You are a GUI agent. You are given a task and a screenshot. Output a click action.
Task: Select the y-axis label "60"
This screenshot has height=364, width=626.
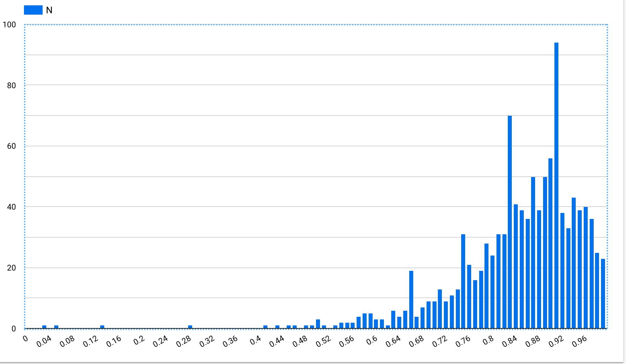pos(11,146)
